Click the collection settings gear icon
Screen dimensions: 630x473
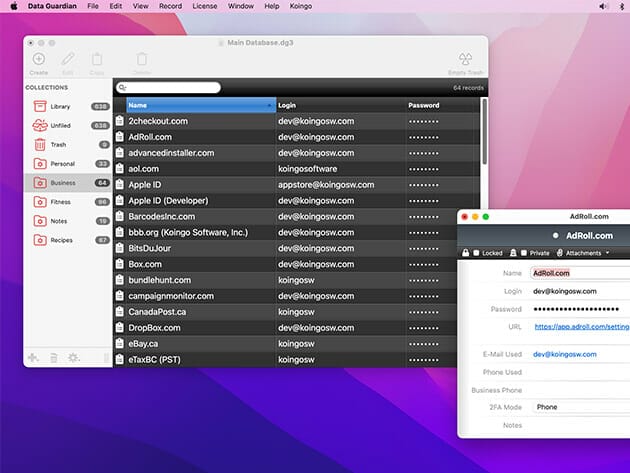pos(73,357)
